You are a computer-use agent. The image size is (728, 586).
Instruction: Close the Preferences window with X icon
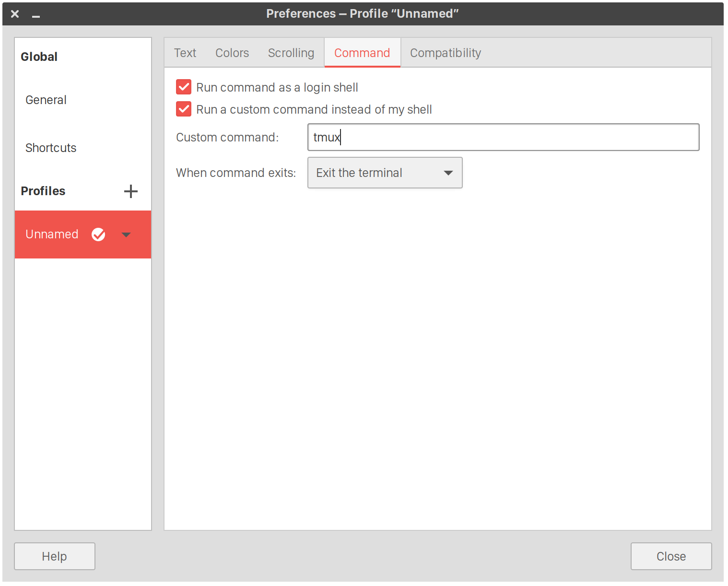point(15,14)
